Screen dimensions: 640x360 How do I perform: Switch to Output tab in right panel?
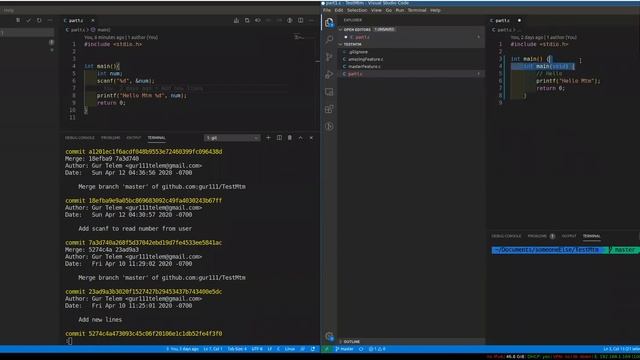569,236
